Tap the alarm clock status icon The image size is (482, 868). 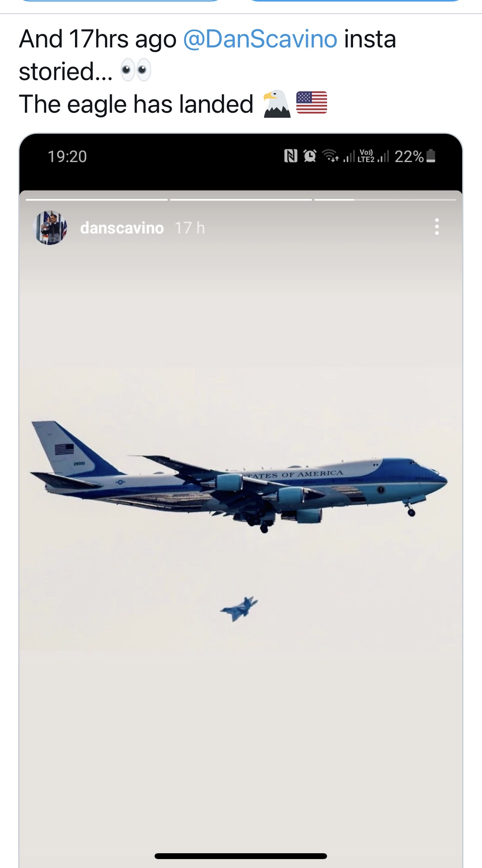(310, 156)
